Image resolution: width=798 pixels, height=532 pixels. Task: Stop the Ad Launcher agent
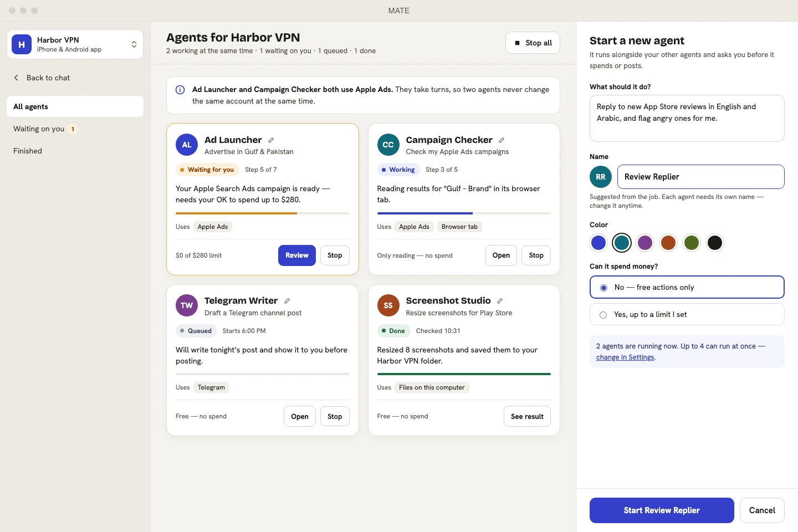(x=335, y=255)
